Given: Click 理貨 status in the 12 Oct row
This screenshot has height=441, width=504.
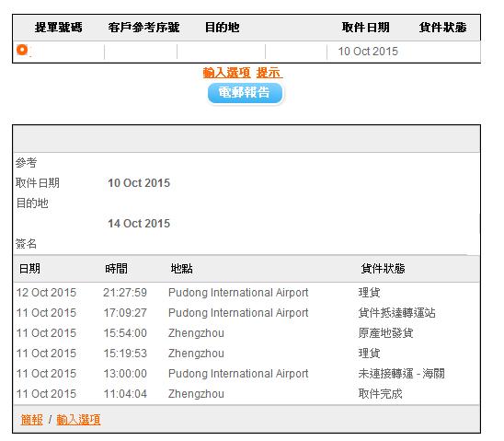Looking at the screenshot, I should click(x=370, y=293).
